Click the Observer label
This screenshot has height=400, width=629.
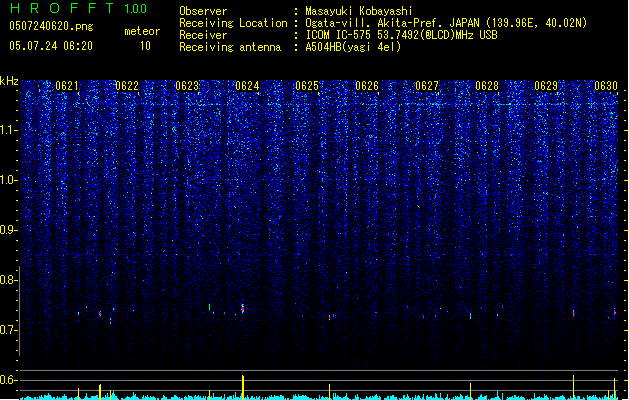(x=203, y=11)
